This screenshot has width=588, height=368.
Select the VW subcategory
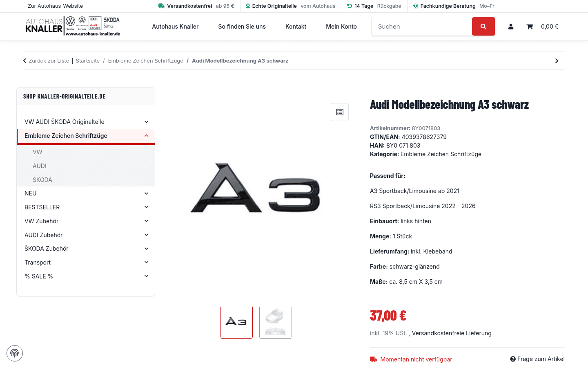point(38,152)
